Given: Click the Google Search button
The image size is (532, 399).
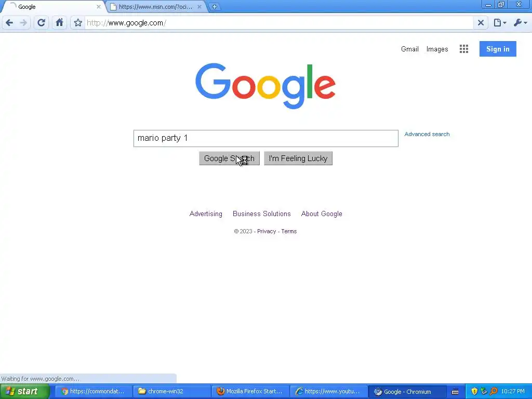Looking at the screenshot, I should (x=229, y=158).
